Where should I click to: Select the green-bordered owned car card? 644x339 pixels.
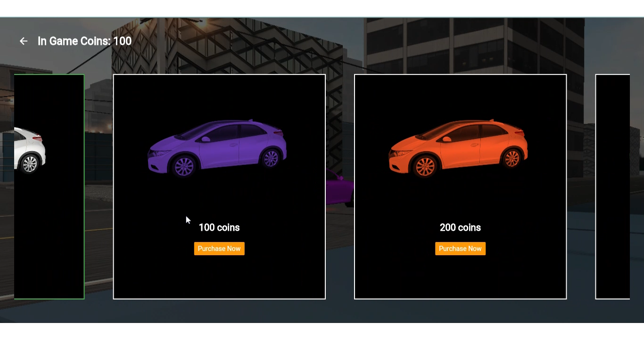click(x=49, y=186)
